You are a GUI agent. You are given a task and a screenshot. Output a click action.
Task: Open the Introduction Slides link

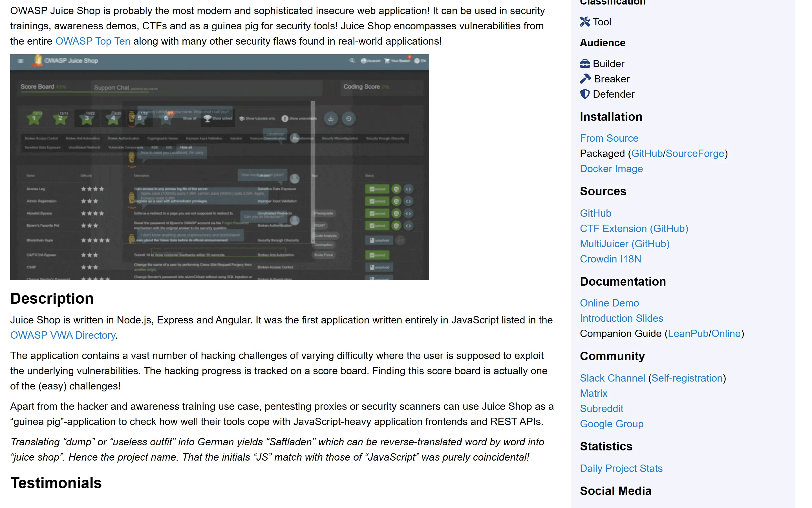pyautogui.click(x=621, y=318)
